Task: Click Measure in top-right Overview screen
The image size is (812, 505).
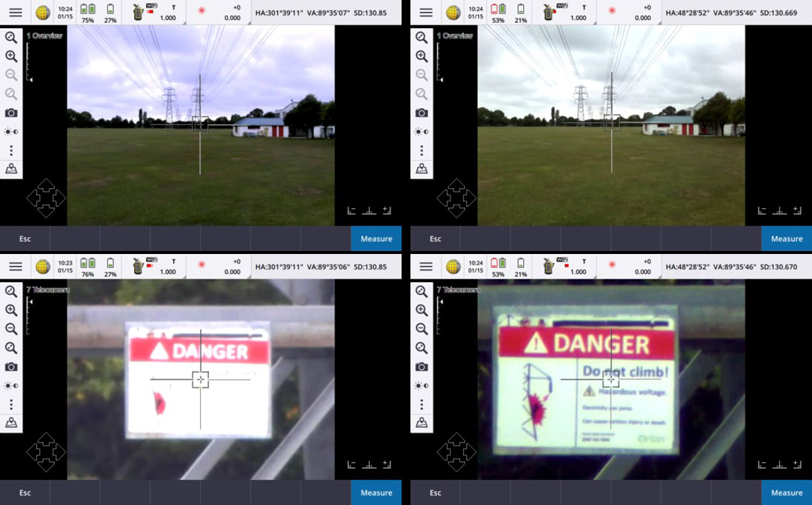Action: tap(787, 238)
